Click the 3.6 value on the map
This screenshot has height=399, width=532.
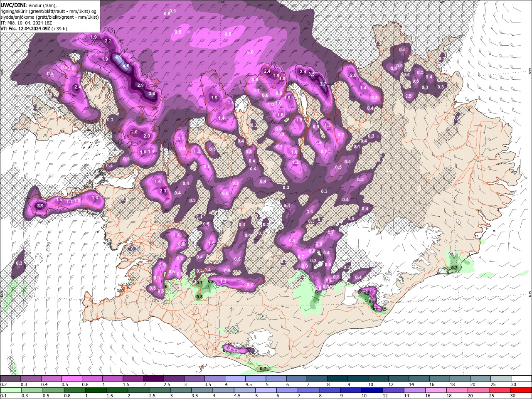[x=152, y=94]
